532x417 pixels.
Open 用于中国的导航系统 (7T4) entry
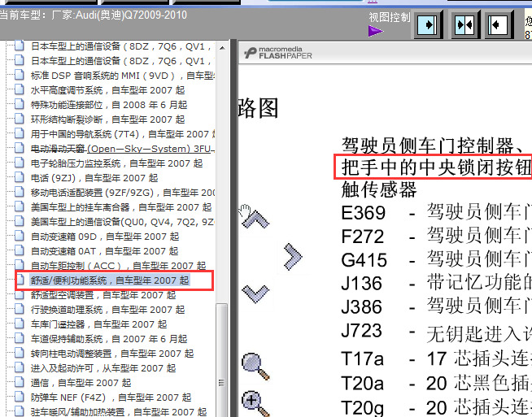coord(123,134)
